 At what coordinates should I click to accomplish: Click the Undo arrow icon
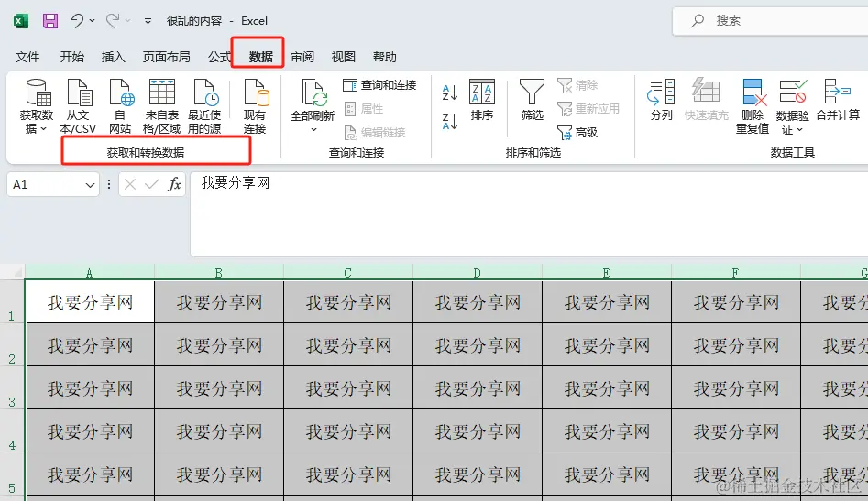(76, 20)
